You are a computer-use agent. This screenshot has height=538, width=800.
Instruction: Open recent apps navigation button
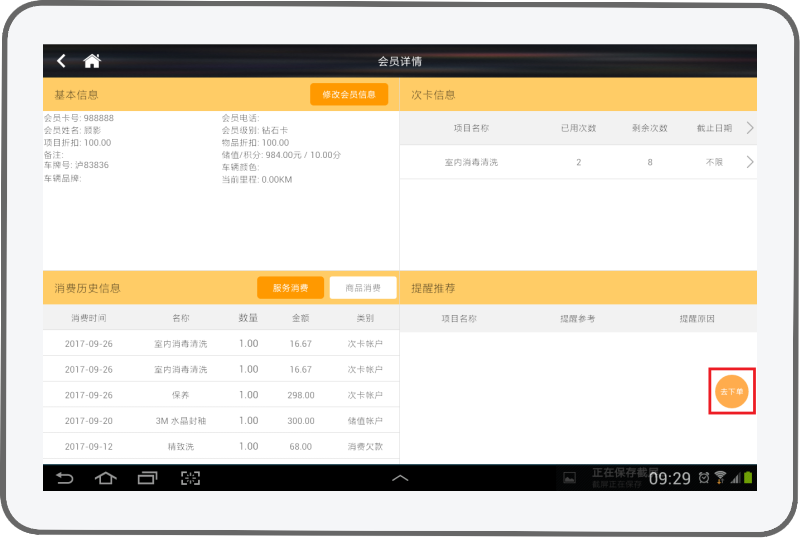[147, 478]
